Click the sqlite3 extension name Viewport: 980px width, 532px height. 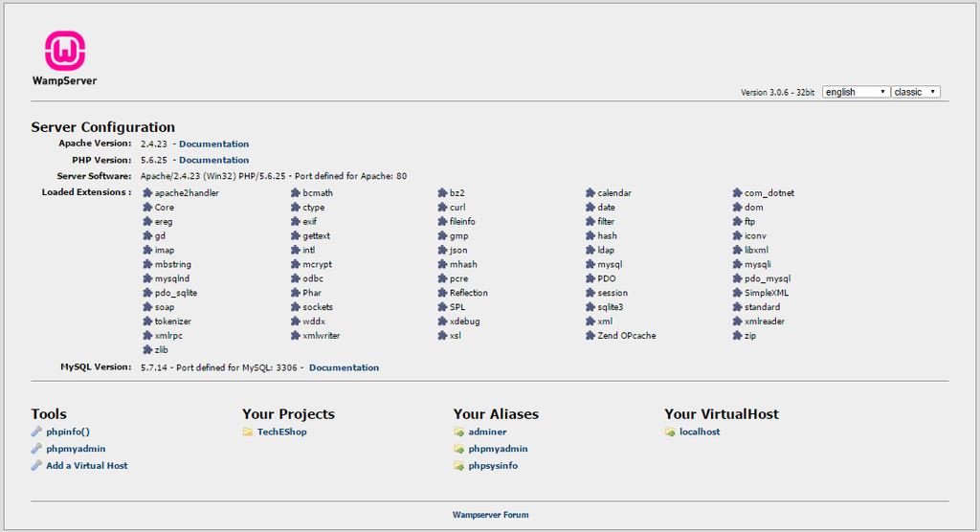tap(610, 306)
